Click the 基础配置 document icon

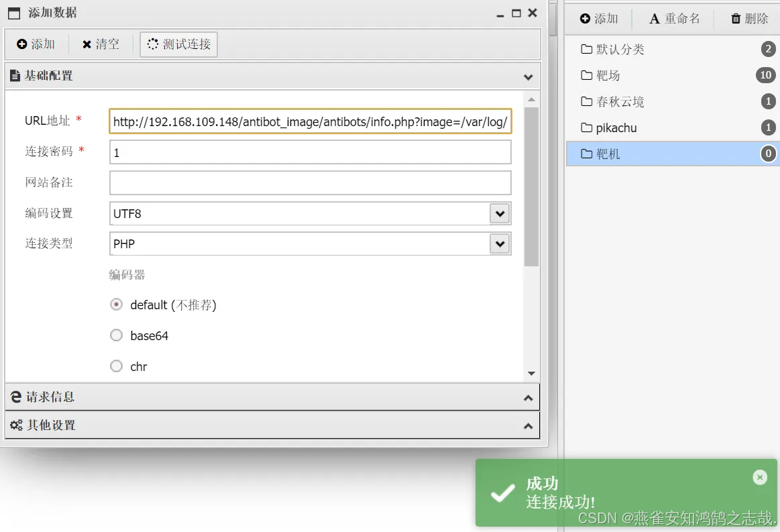pyautogui.click(x=15, y=76)
